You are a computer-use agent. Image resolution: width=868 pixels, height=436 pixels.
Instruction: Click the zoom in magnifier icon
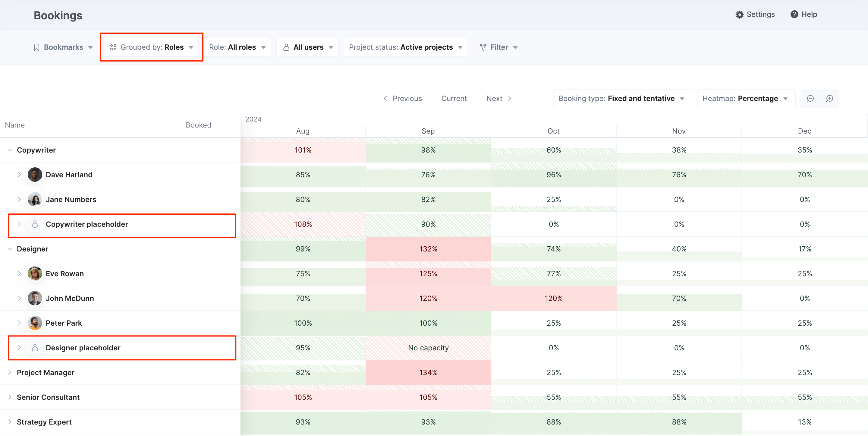pos(830,99)
